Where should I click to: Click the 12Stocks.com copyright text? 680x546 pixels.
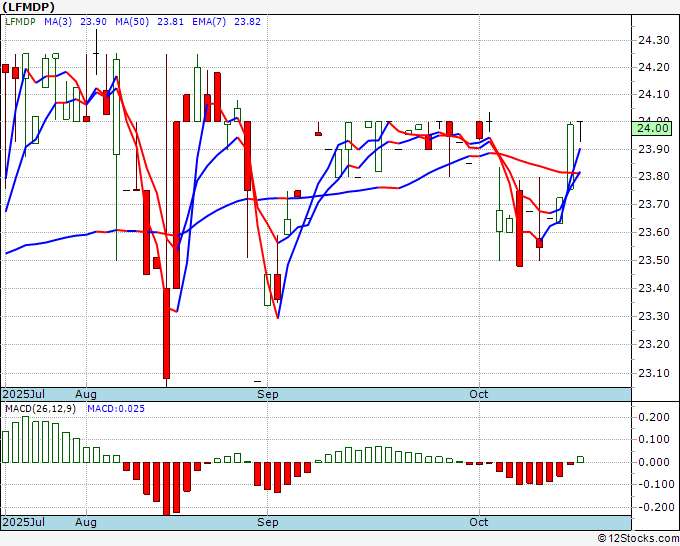[638, 539]
